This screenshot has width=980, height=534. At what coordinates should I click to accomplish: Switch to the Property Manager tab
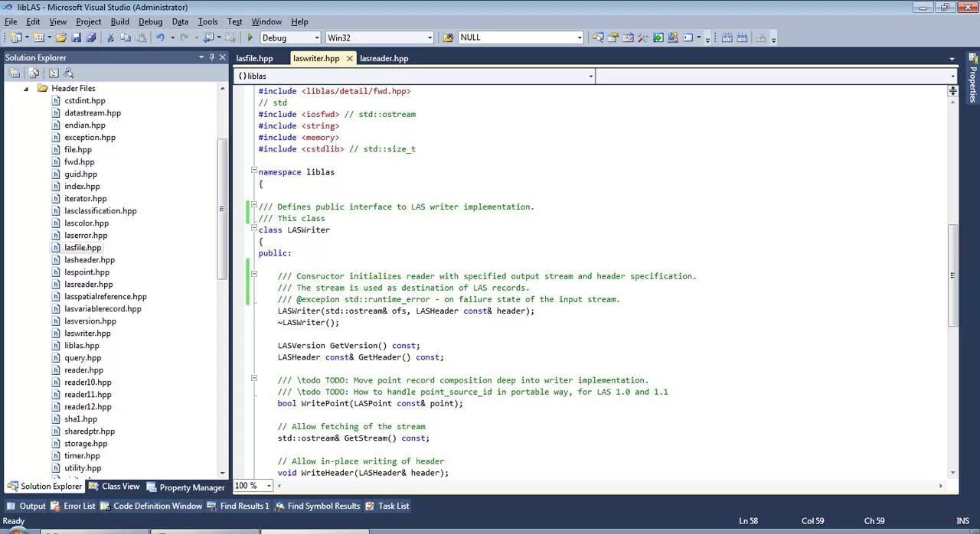185,487
